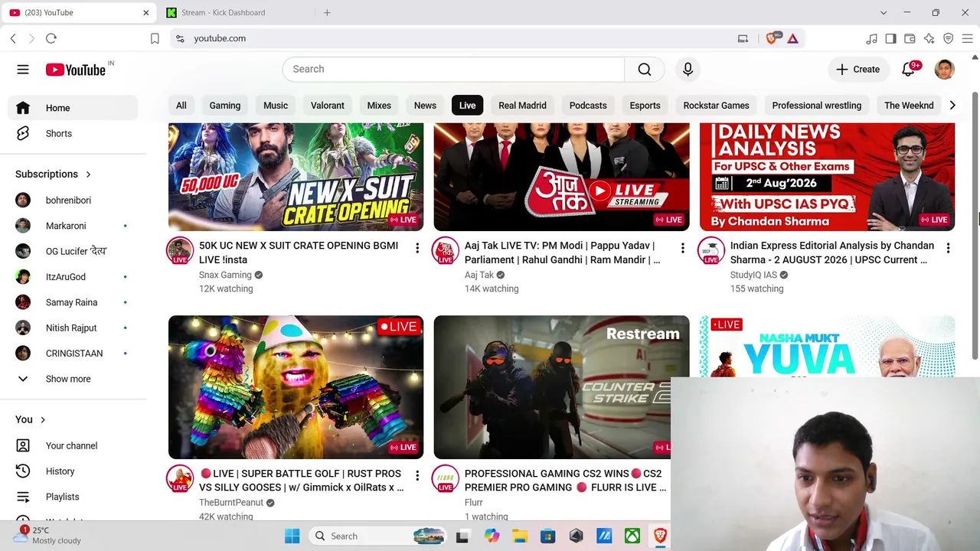
Task: Open view site information icon
Action: pos(179,38)
